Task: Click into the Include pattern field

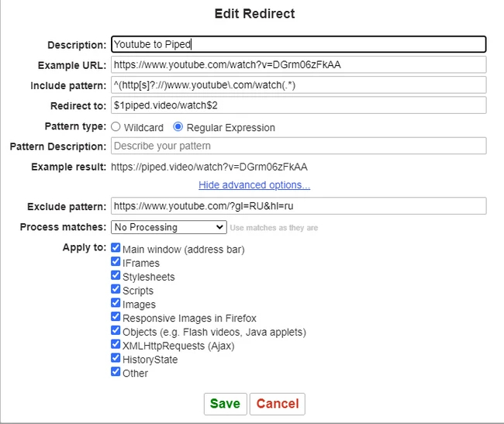Action: coord(299,84)
